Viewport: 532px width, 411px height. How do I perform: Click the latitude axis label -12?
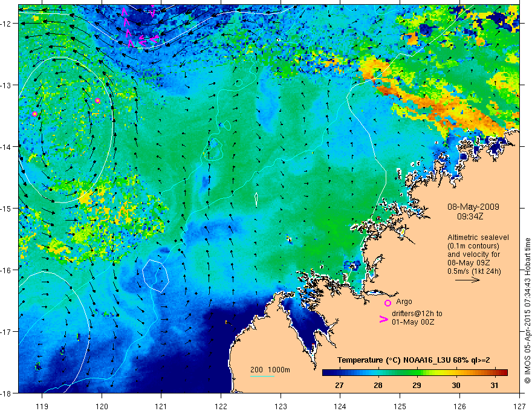click(x=7, y=24)
